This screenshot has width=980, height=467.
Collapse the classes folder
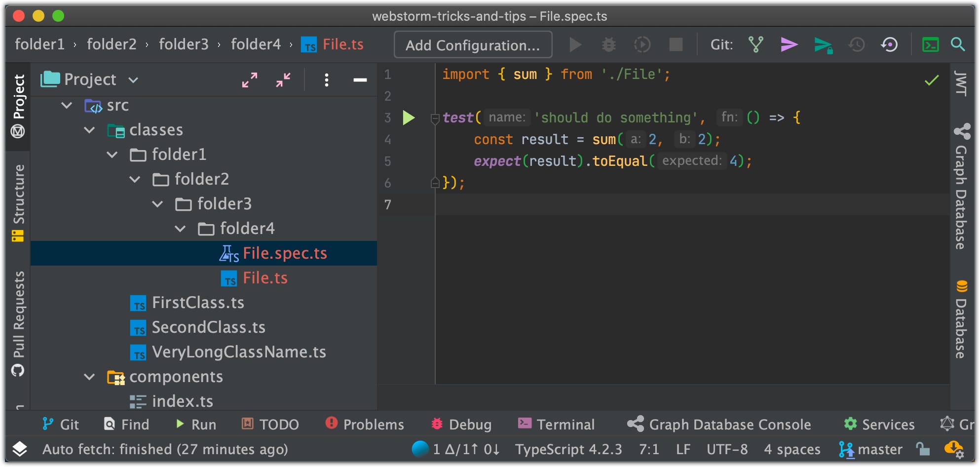pos(89,130)
